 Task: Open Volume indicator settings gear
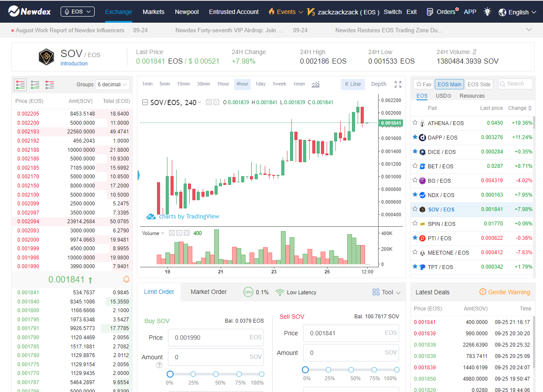click(179, 233)
